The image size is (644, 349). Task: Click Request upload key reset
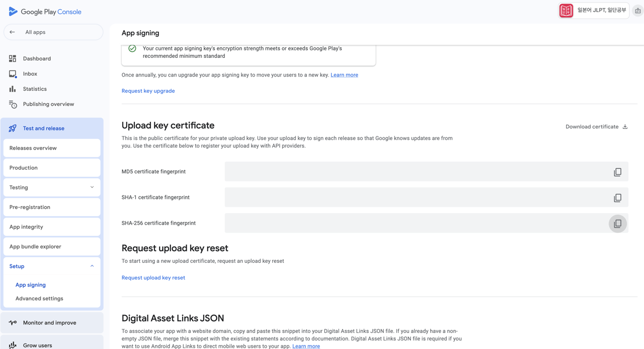153,277
